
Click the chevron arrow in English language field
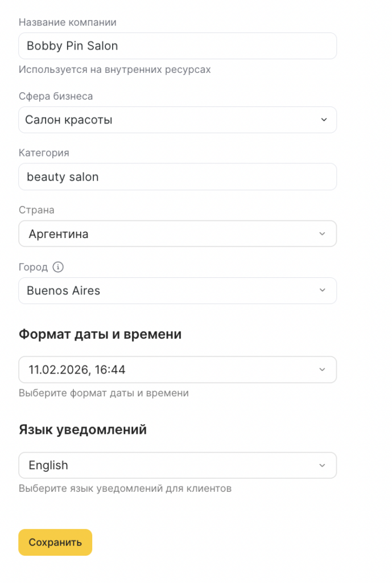coord(322,465)
